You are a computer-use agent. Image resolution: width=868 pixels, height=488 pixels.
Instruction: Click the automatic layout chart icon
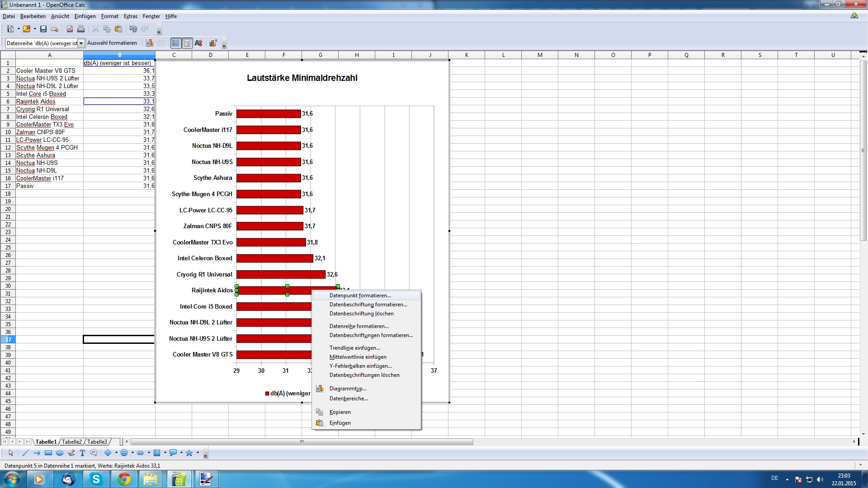(x=213, y=43)
